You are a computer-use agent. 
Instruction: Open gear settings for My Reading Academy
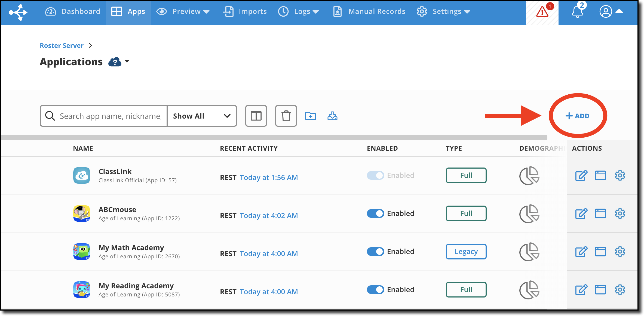[620, 290]
